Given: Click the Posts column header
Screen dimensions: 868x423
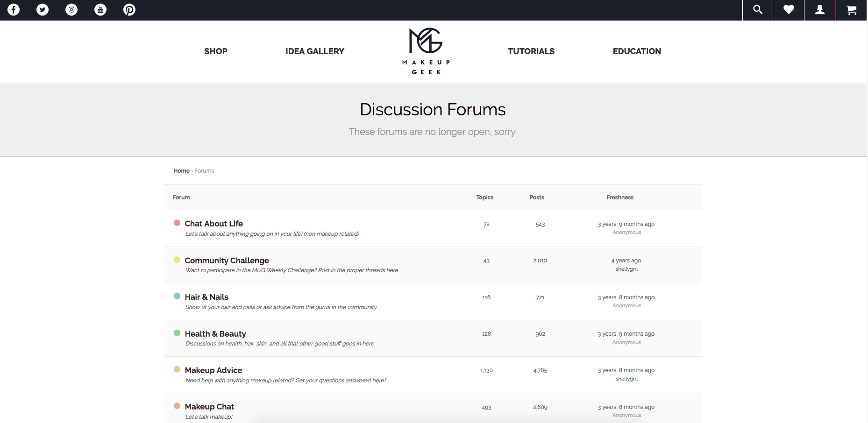Looking at the screenshot, I should (x=537, y=197).
